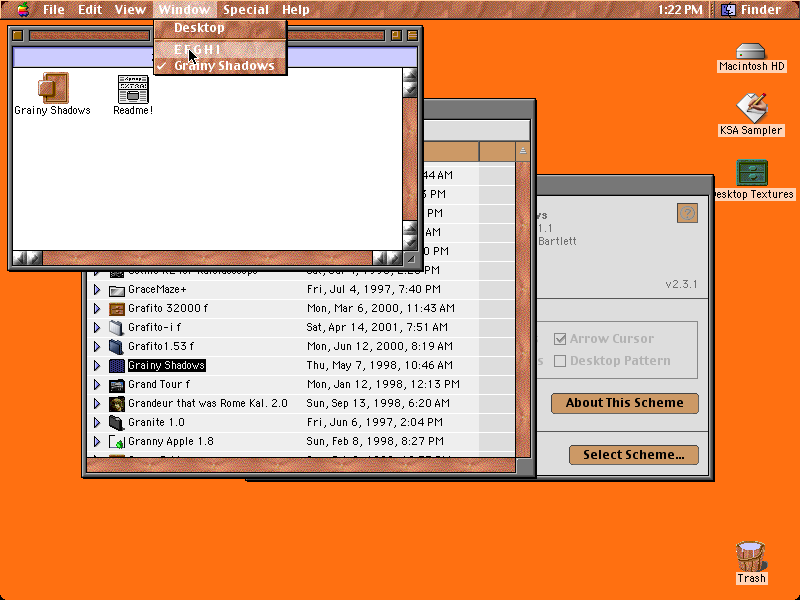Open the Special menu

tap(245, 10)
